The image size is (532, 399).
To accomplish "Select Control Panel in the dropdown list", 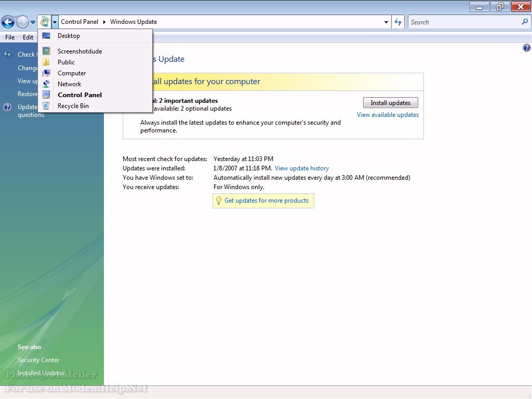I will pyautogui.click(x=95, y=95).
